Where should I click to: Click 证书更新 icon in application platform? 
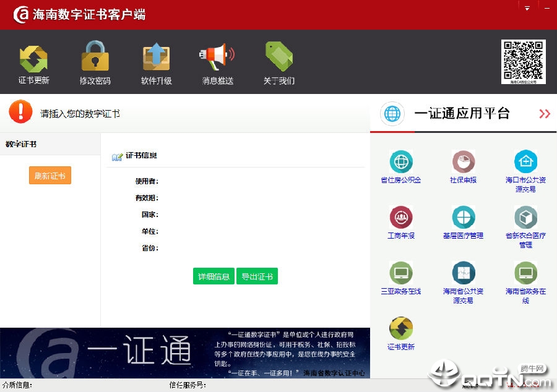401,328
